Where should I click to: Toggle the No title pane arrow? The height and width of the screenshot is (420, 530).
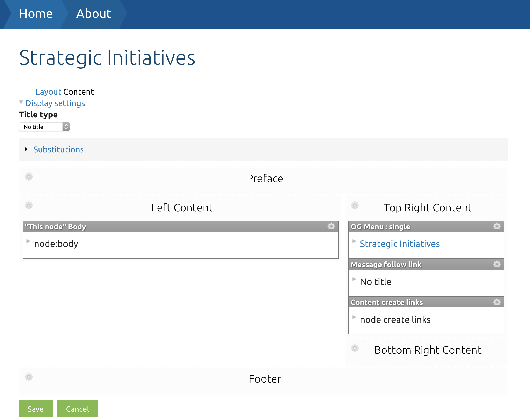(x=354, y=279)
